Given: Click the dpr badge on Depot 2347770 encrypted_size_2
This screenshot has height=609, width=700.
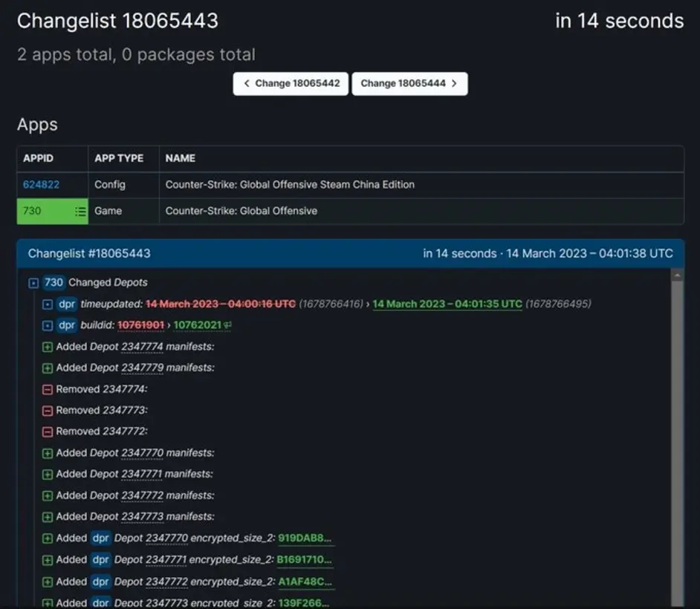Looking at the screenshot, I should (x=100, y=538).
